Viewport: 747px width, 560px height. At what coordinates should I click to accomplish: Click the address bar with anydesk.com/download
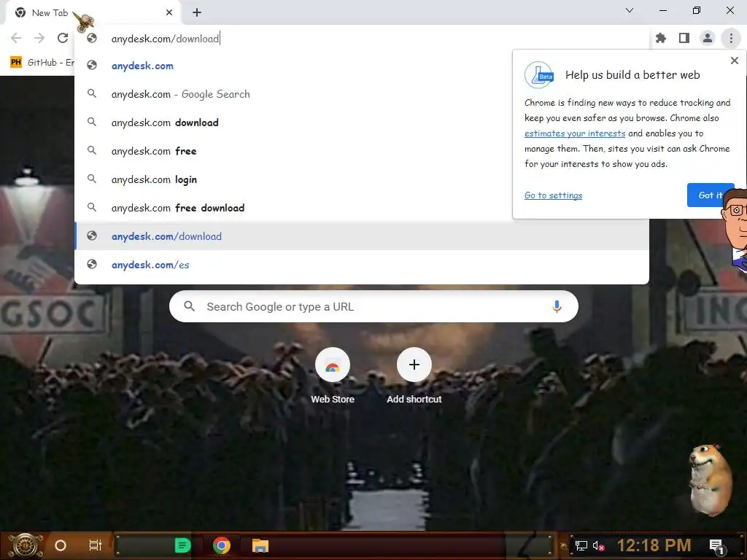[x=362, y=39]
